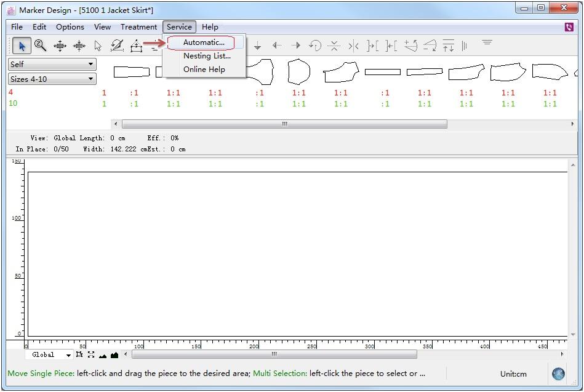Screen dimensions: 584x392
Task: Activate the magnifier zoom tool
Action: coord(41,46)
